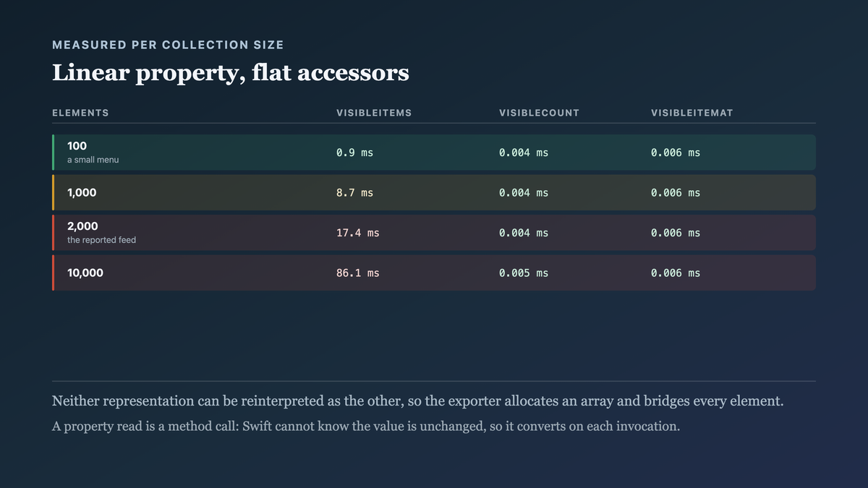Click 0.006 ms in the 1,000 row
This screenshot has height=488, width=868.
tap(676, 193)
